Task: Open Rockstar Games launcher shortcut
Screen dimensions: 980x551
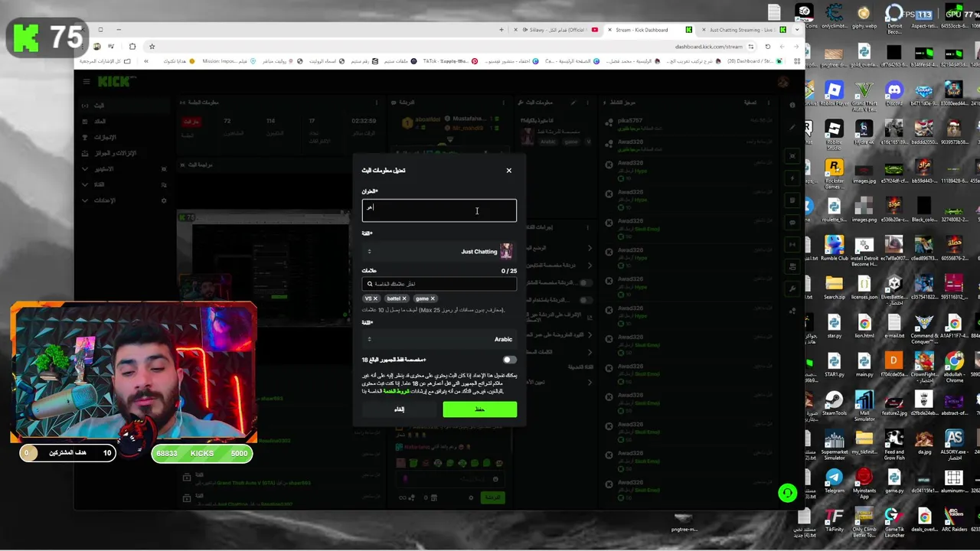Action: (x=835, y=174)
